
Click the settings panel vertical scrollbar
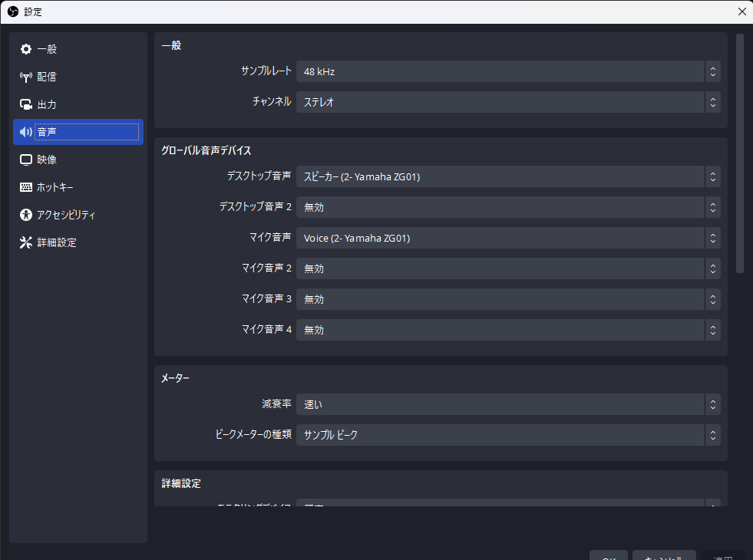[x=740, y=153]
